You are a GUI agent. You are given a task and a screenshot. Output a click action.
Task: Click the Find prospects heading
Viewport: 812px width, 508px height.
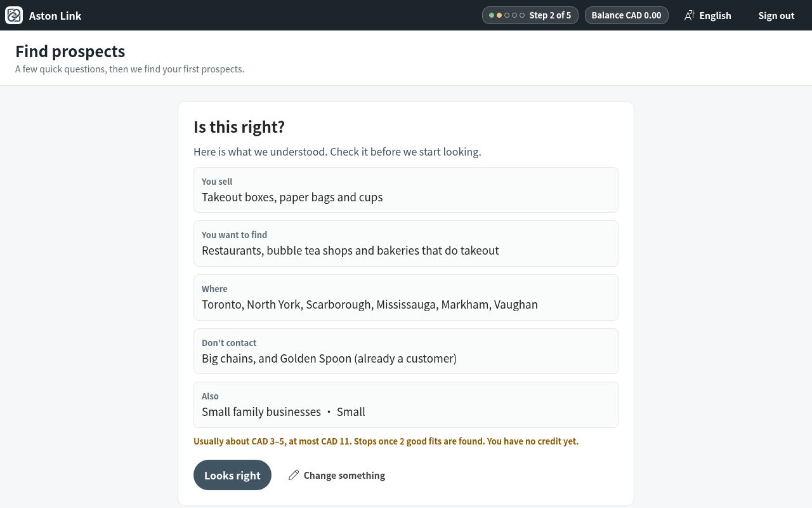70,51
